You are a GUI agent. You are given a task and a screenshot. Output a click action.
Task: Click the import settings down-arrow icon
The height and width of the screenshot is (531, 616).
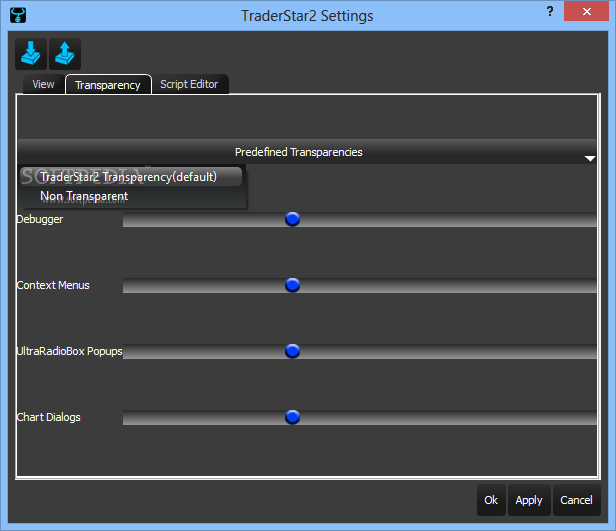click(x=31, y=54)
